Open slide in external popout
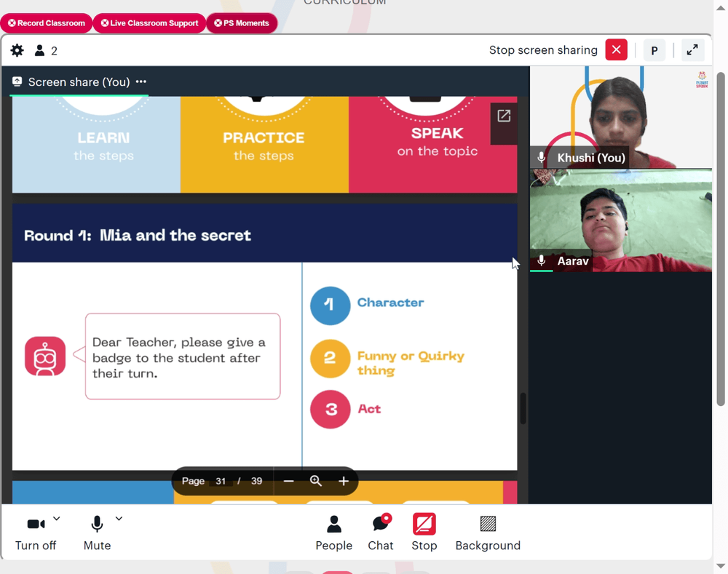Screen dimensions: 728x574 [x=504, y=116]
